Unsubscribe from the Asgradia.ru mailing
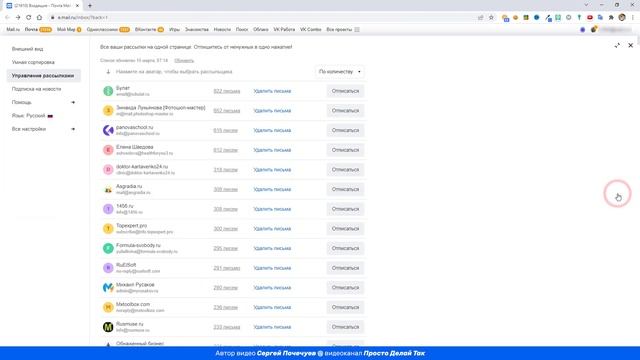640x360 pixels. [345, 189]
